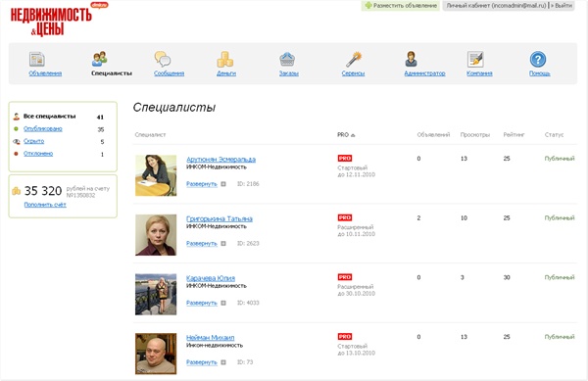Click the Выйти logout link
The width and height of the screenshot is (588, 381).
pos(563,6)
